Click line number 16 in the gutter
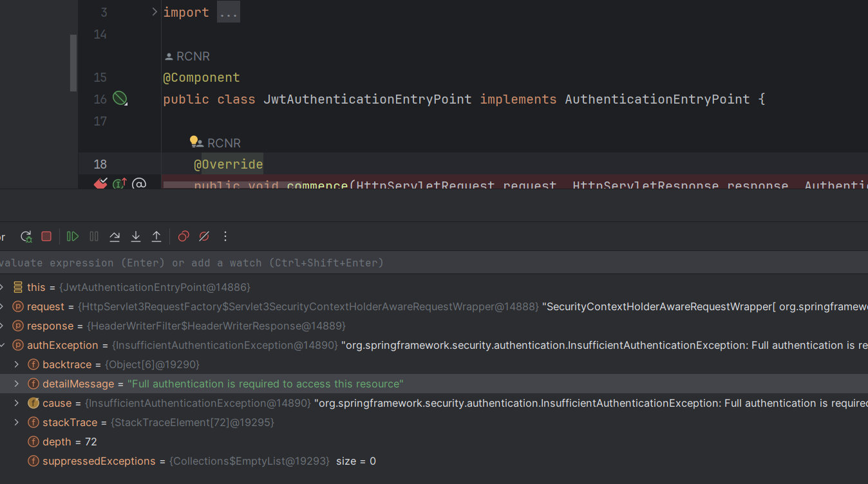The image size is (868, 484). [x=100, y=99]
